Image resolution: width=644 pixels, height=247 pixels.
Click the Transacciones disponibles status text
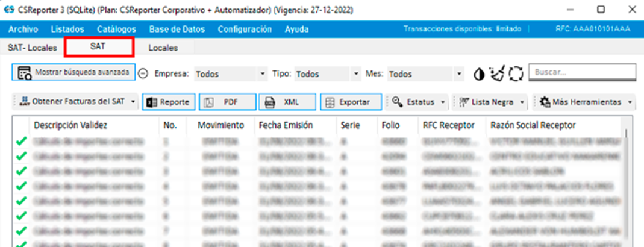pyautogui.click(x=463, y=29)
